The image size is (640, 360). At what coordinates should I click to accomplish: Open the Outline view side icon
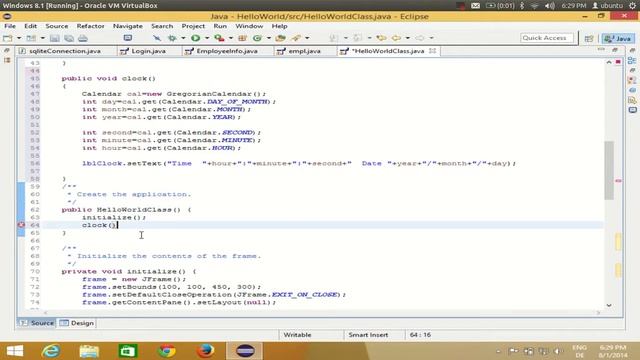[632, 61]
